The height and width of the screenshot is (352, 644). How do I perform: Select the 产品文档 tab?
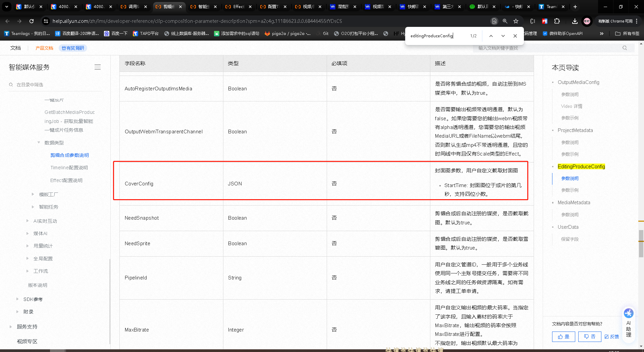point(44,48)
